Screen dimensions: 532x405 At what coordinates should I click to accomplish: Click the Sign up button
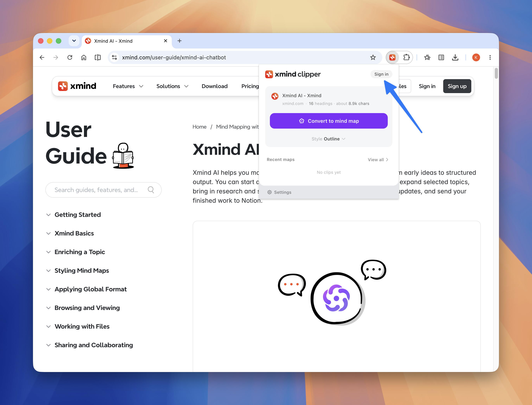tap(457, 86)
